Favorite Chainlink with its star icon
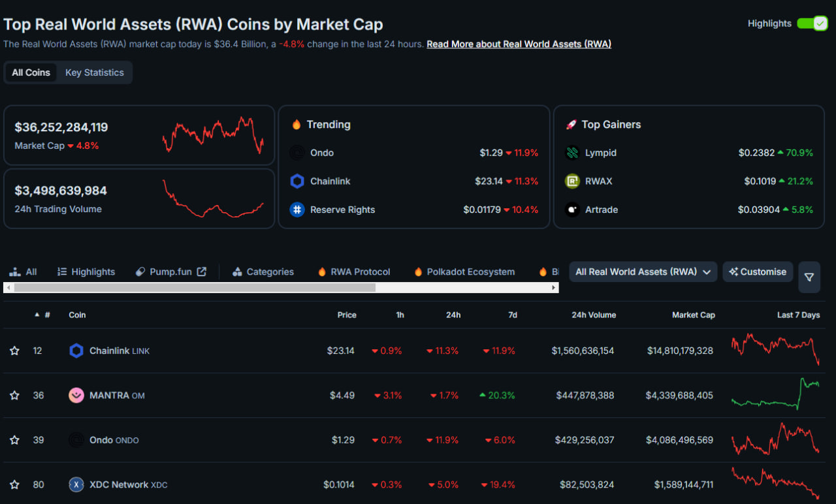Screen dimensions: 836x504 (x=14, y=351)
